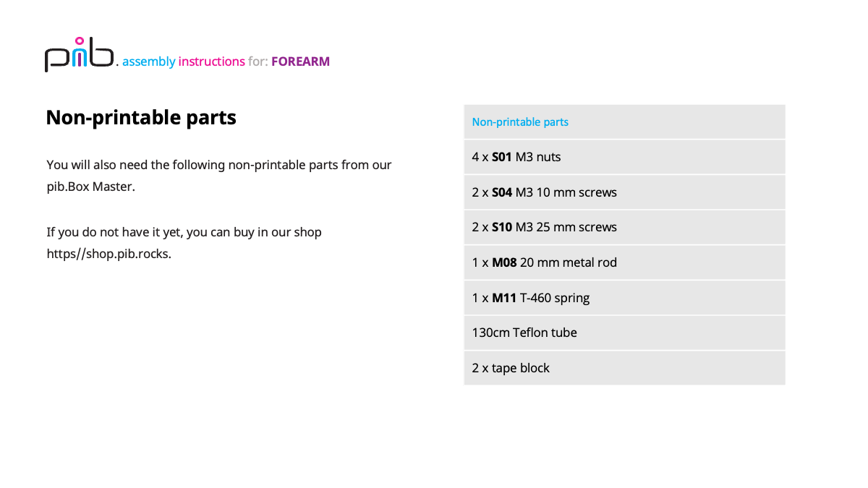Click the blue word "assembly" in the header
This screenshot has height=488, width=868.
[x=148, y=61]
